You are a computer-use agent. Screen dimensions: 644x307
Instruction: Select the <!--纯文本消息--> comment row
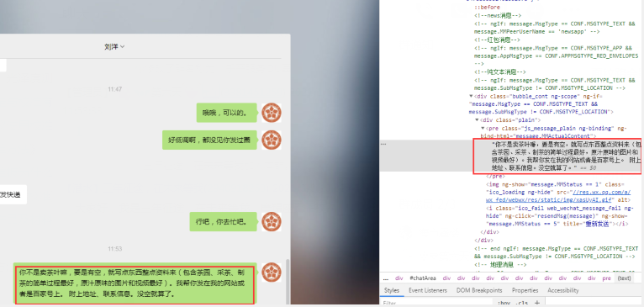coord(500,71)
